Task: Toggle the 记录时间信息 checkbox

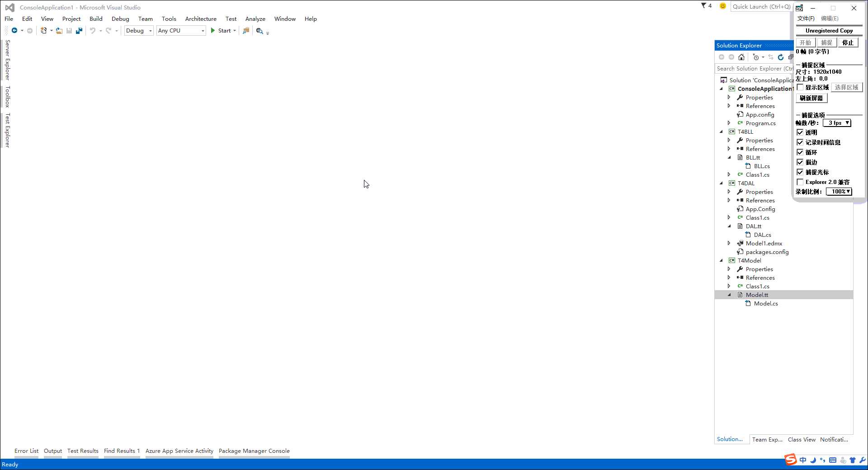Action: (800, 142)
